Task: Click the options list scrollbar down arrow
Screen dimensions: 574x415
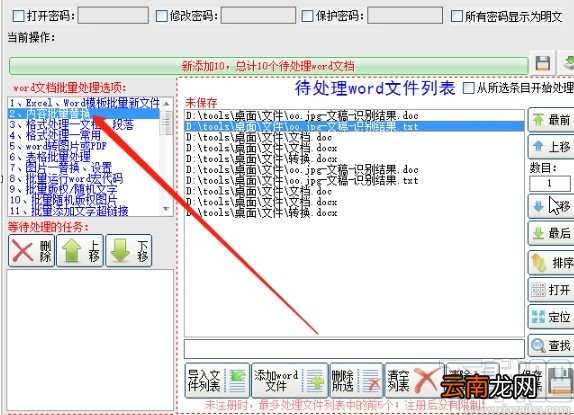Action: pos(166,209)
